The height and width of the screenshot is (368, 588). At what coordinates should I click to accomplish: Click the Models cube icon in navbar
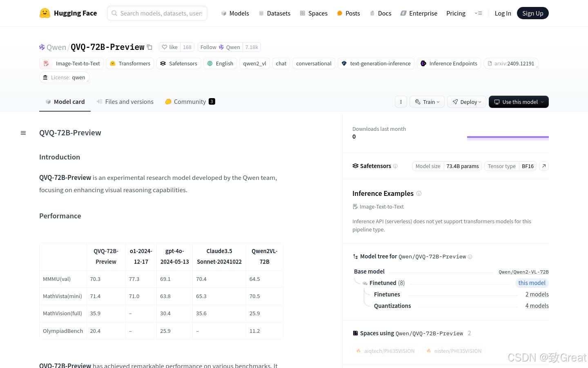[x=224, y=13]
